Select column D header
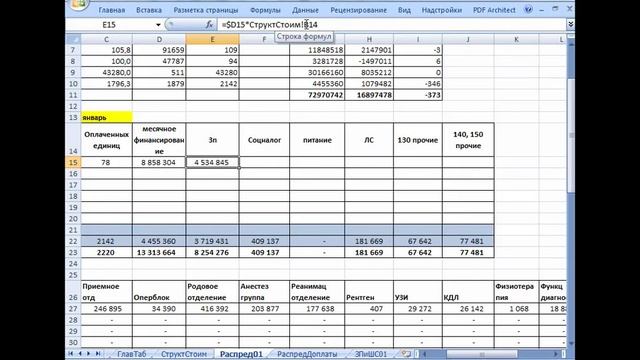Screen dimensions: 640x360 159,40
